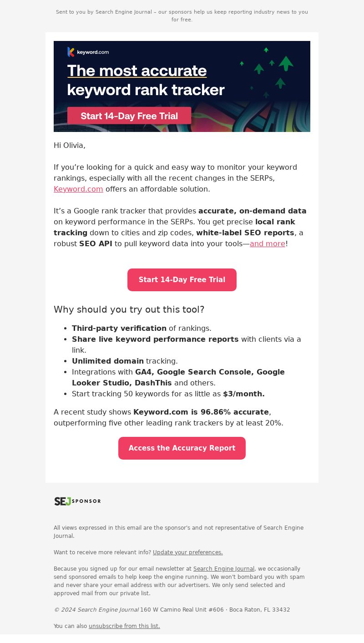Click the banner headline "The most accurate"

tap(137, 71)
